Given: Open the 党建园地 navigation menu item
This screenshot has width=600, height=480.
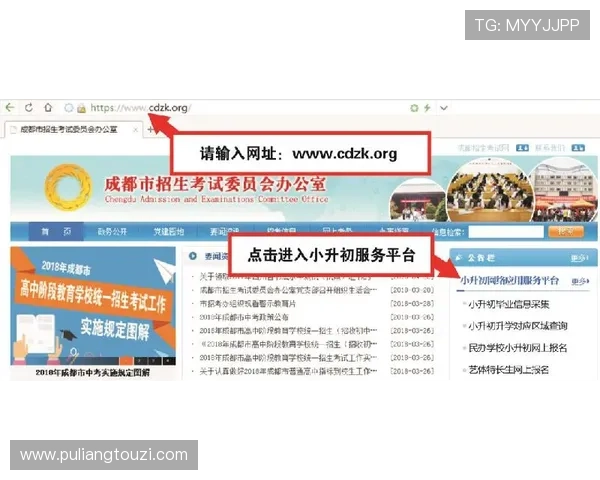Looking at the screenshot, I should tap(169, 232).
